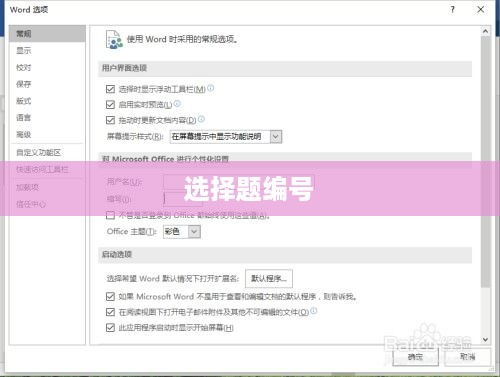Toggle 启用实时预览 checkbox
The height and width of the screenshot is (377, 500).
[110, 105]
